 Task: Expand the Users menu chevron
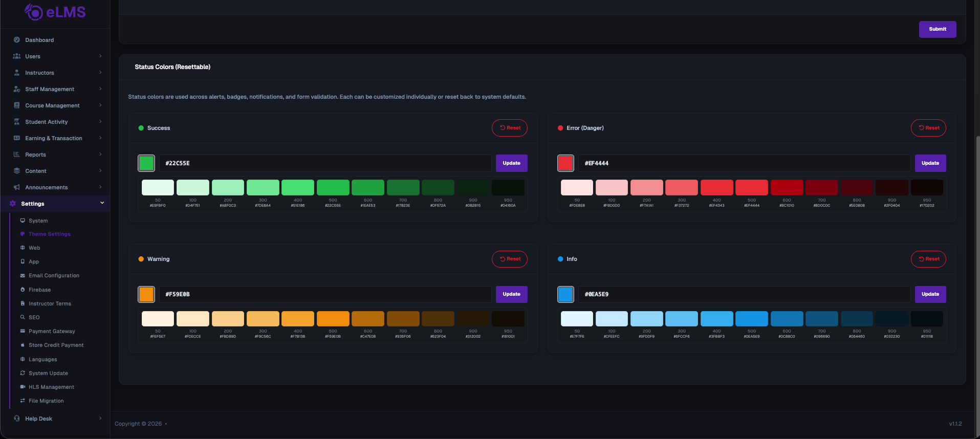pyautogui.click(x=100, y=56)
